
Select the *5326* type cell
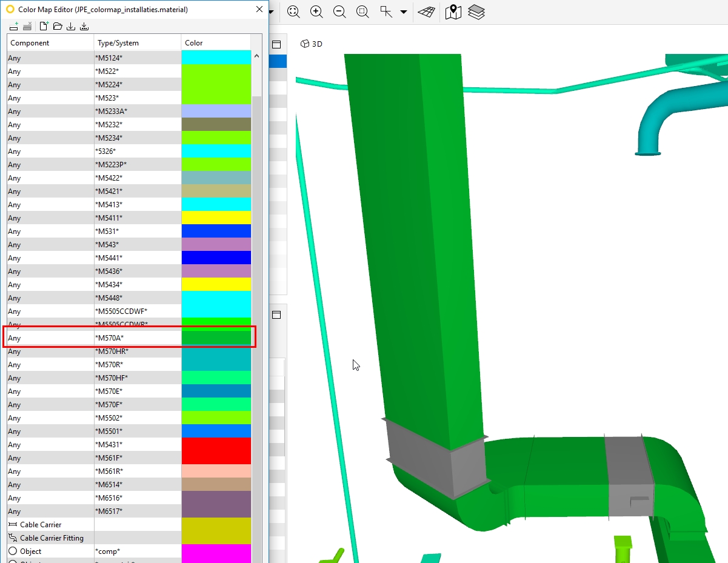click(138, 151)
